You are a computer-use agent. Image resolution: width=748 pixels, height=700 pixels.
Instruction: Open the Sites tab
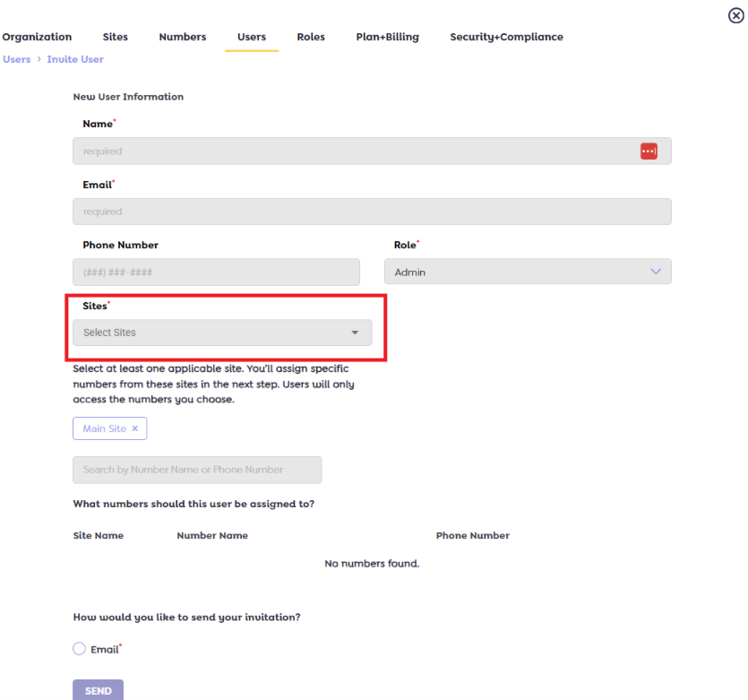[x=115, y=37]
